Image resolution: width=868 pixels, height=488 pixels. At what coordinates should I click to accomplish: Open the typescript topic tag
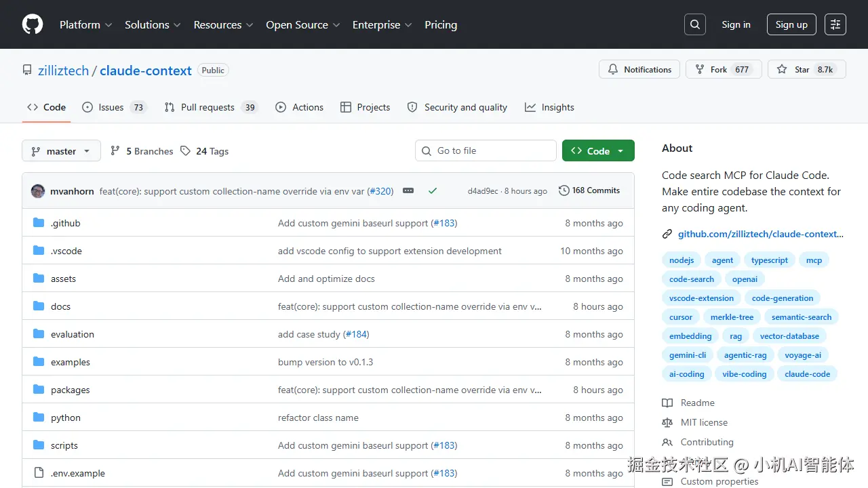(x=770, y=260)
